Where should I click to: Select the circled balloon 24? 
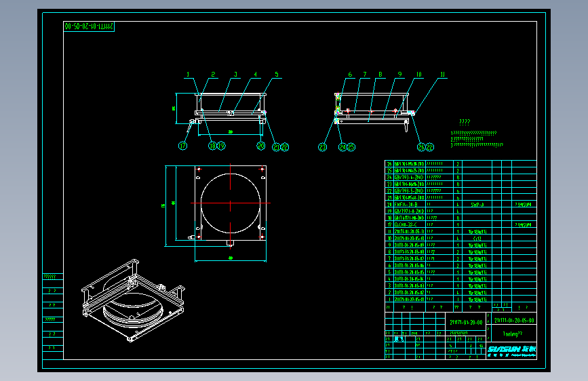[x=342, y=147]
